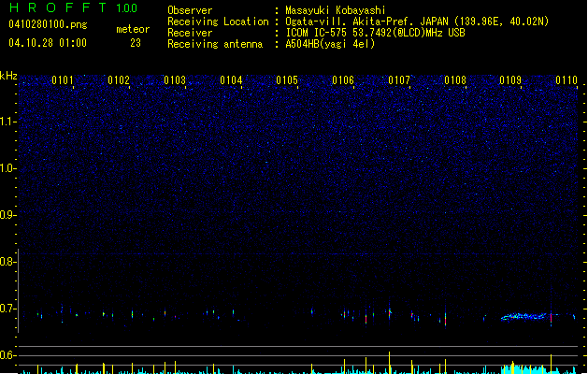Click the 0106 time marker
The height and width of the screenshot is (374, 588).
[x=343, y=80]
